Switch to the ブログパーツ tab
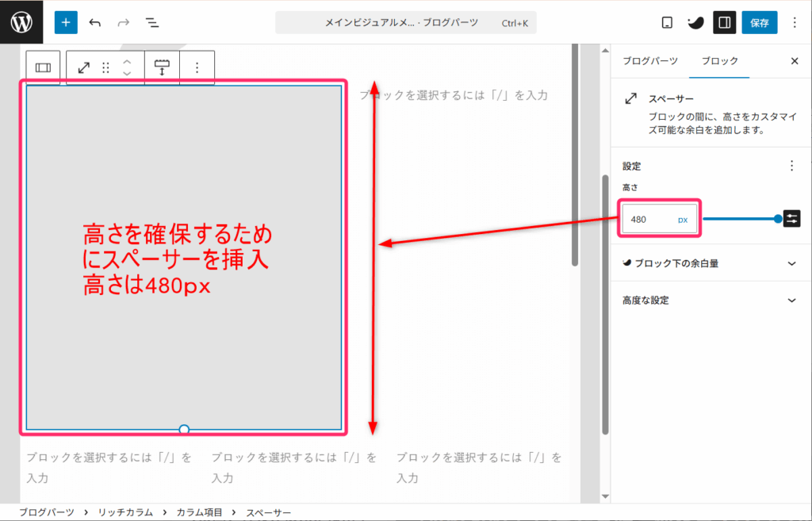812x521 pixels. click(x=649, y=60)
